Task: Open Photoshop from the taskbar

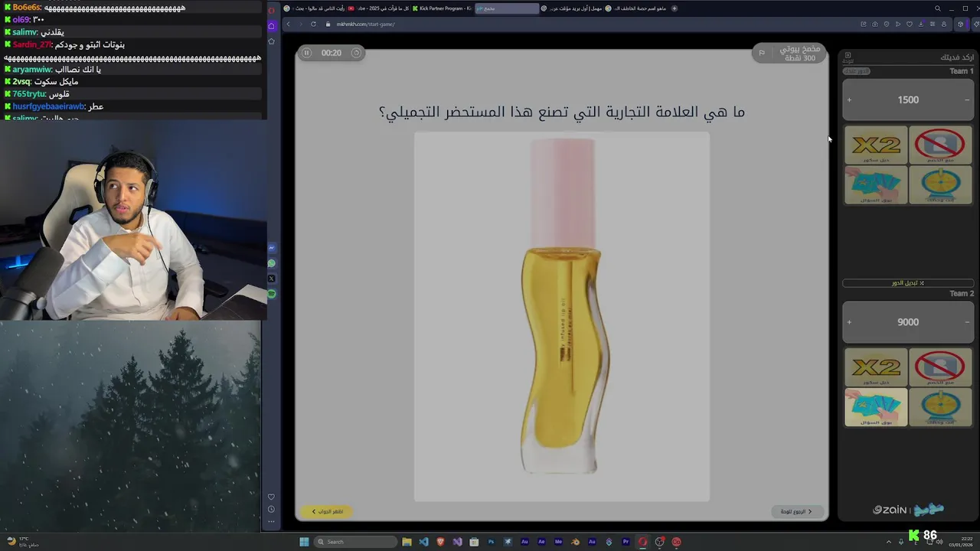Action: [x=491, y=542]
